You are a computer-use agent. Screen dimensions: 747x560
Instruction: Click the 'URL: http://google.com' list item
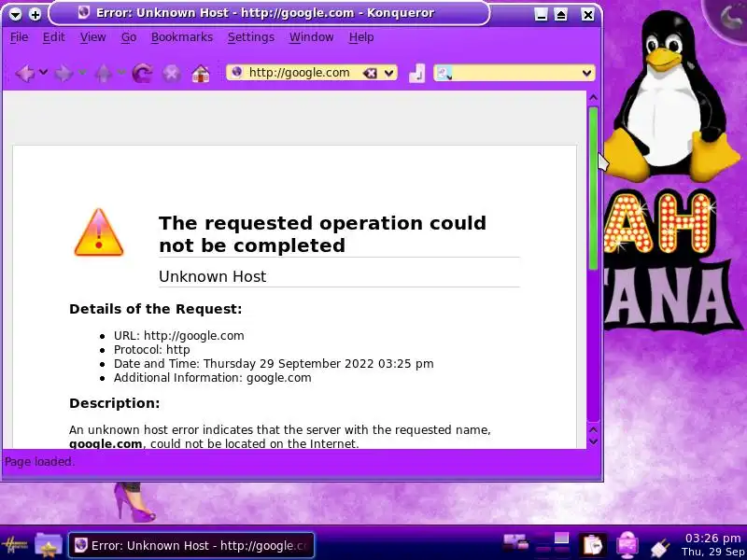pyautogui.click(x=178, y=336)
